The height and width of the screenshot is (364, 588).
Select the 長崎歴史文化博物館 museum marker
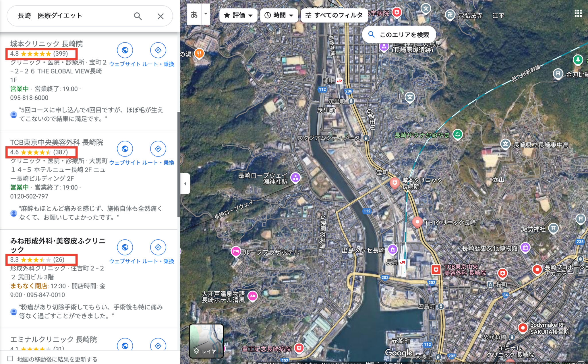coord(525,247)
